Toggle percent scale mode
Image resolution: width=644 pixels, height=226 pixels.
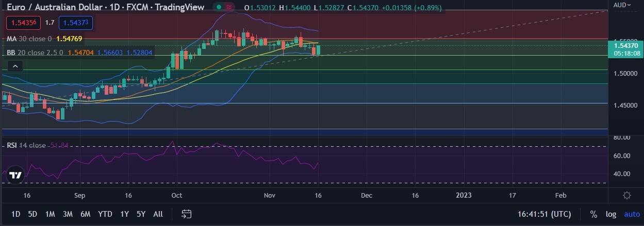(593, 214)
